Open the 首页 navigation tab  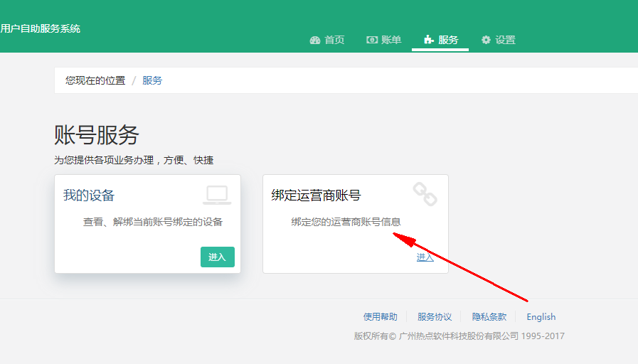(328, 40)
